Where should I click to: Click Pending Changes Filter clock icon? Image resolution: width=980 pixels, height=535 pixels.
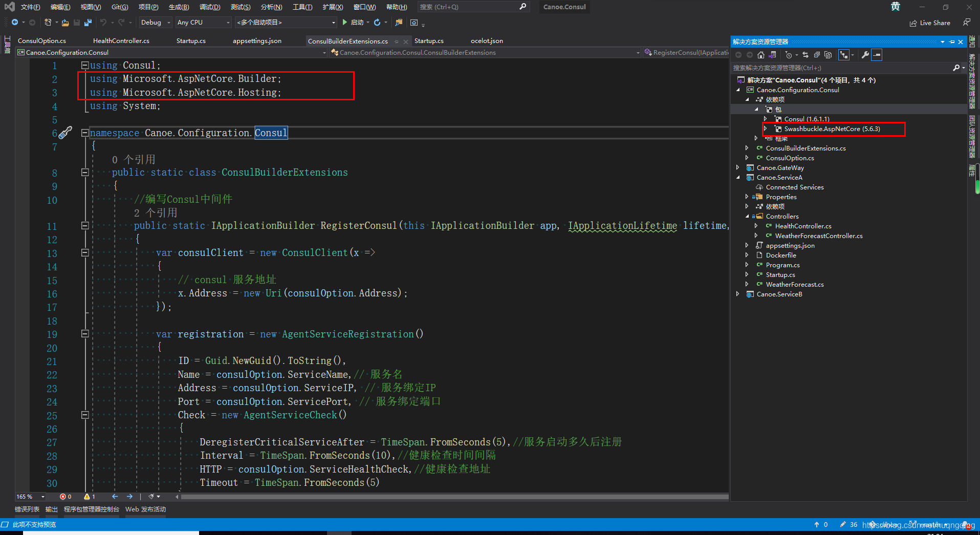(789, 55)
